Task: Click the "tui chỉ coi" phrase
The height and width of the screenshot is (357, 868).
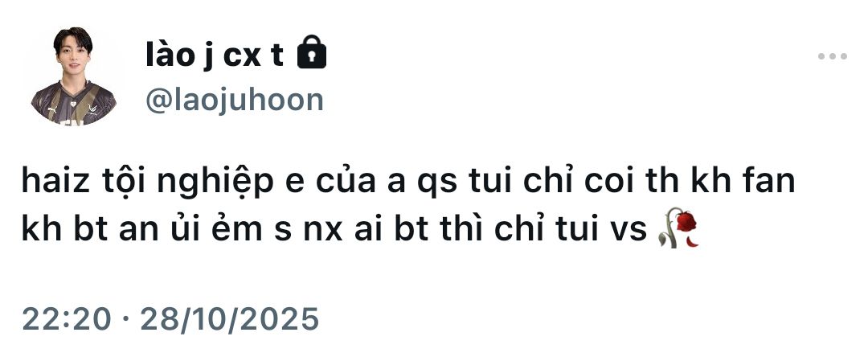Action: (560, 181)
